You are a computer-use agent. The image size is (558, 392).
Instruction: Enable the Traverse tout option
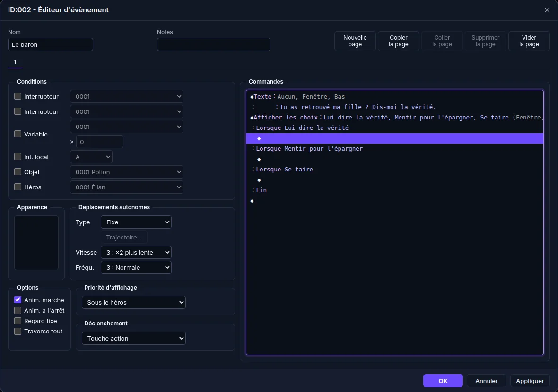[18, 331]
